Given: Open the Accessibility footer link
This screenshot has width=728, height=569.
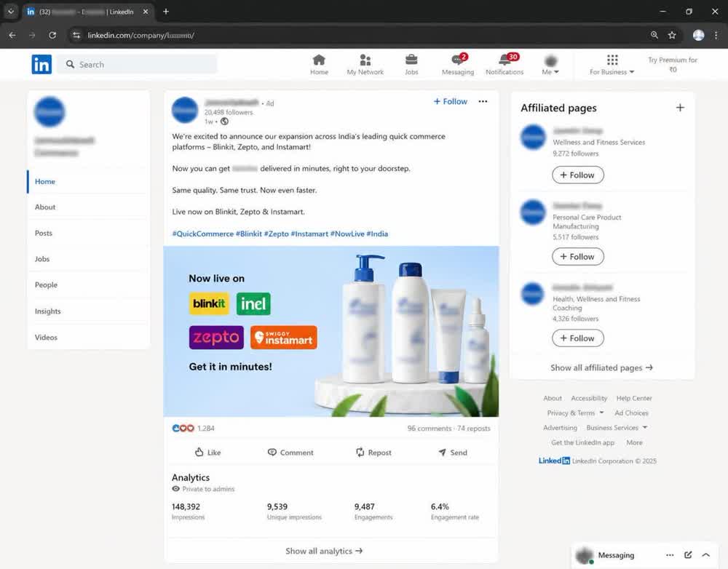Looking at the screenshot, I should (x=589, y=398).
